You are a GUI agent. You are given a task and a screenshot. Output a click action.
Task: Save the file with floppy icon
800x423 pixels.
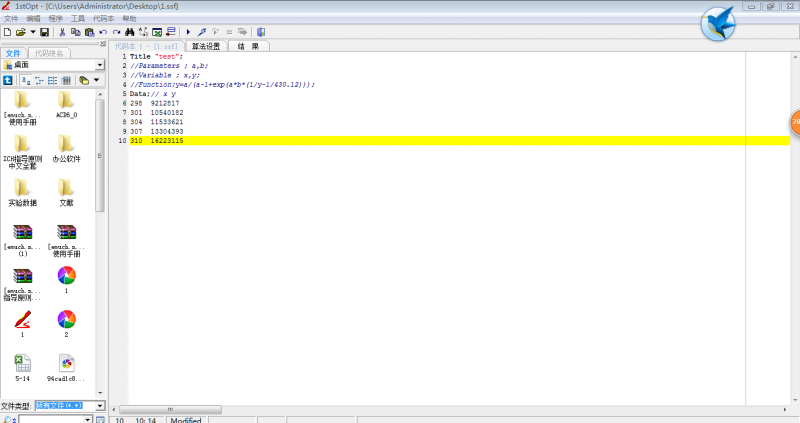pyautogui.click(x=44, y=32)
